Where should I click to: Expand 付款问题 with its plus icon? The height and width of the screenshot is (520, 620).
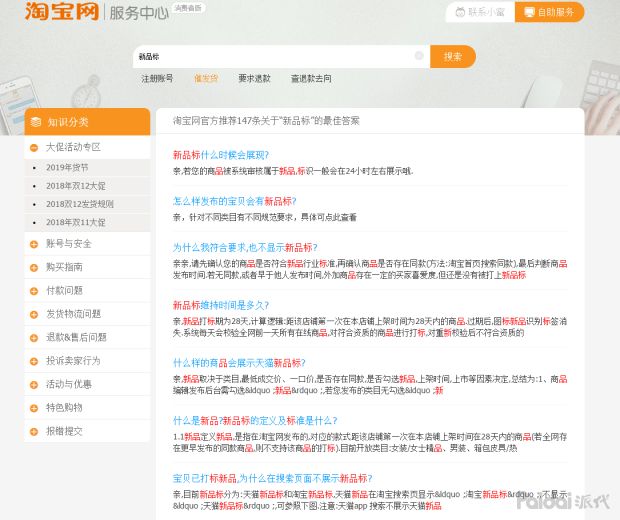pos(34,291)
